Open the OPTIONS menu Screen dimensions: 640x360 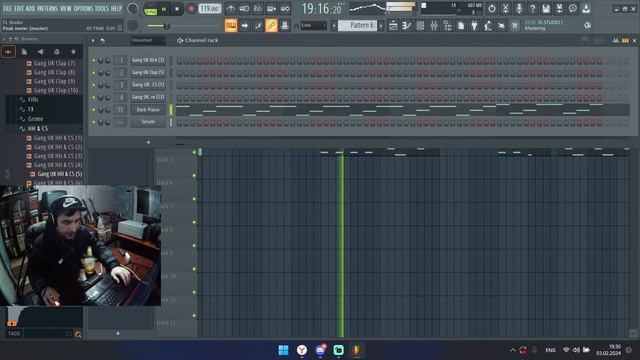[x=83, y=9]
